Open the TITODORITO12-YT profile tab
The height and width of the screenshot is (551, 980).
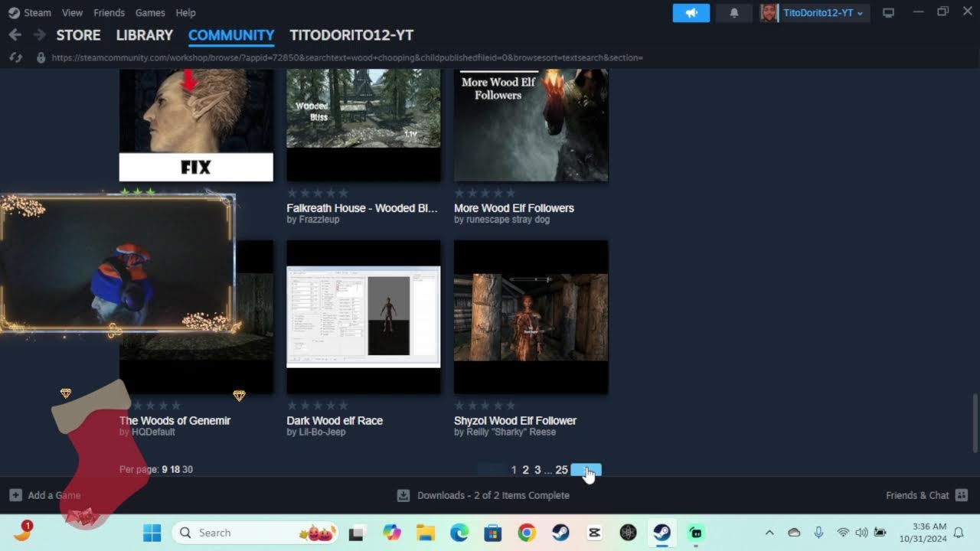click(x=351, y=35)
